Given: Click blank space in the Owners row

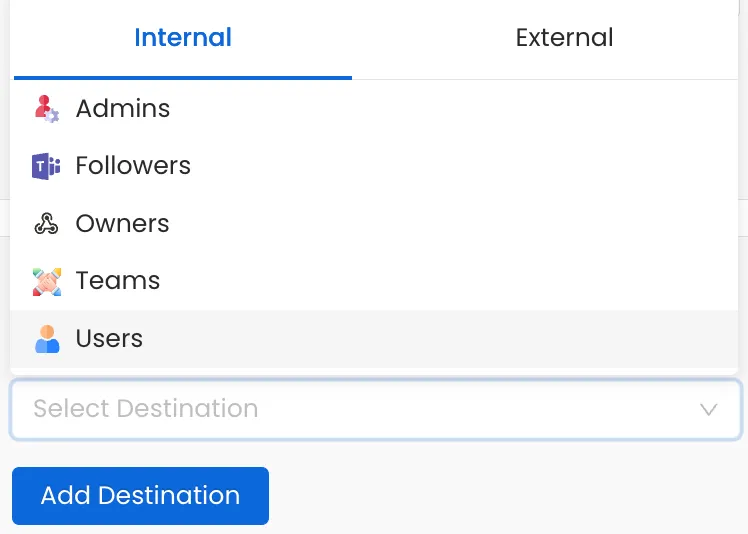Looking at the screenshot, I should (x=450, y=224).
